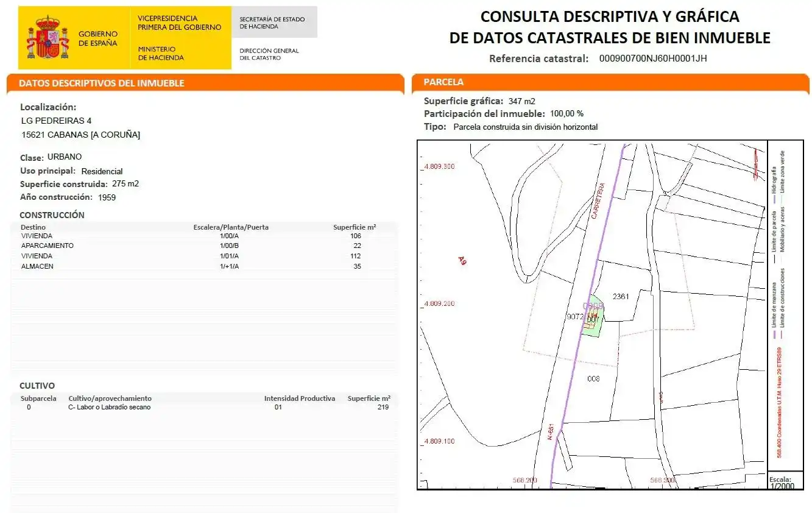Screen dimensions: 812x513
Task: Click the 'Superficie construida:' label
Action: point(63,184)
